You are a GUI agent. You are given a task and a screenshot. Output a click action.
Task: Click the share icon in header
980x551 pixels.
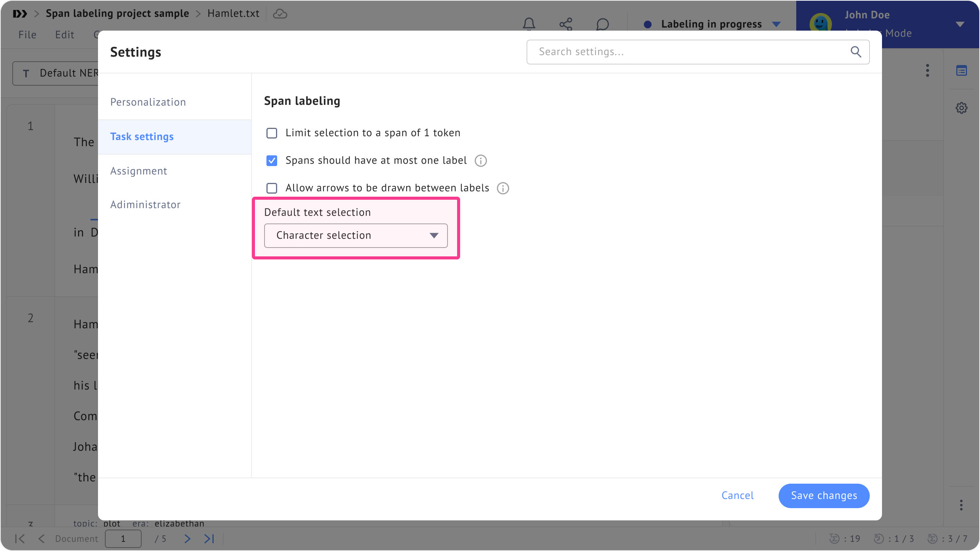pos(566,24)
